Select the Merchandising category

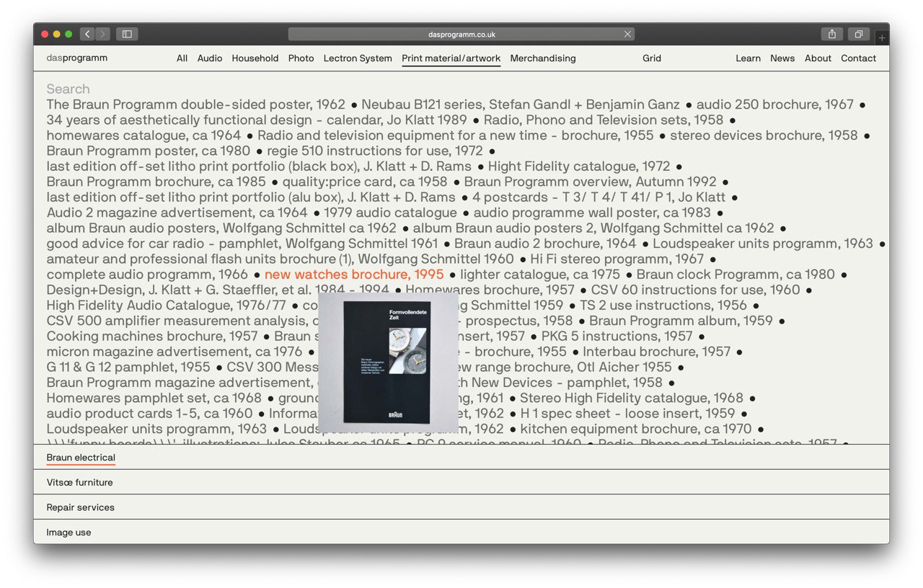point(543,58)
